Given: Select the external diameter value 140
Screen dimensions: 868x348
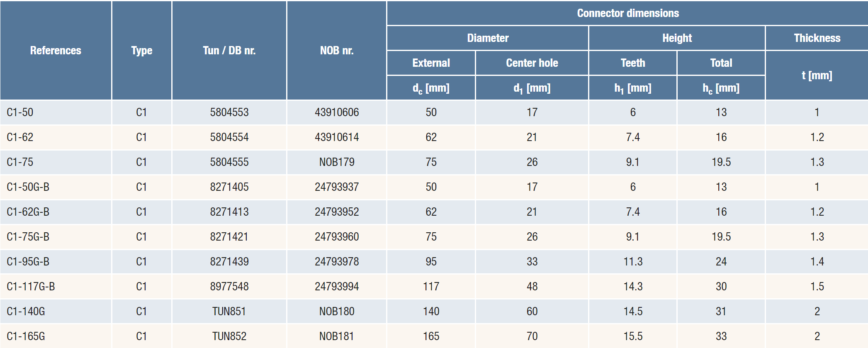Looking at the screenshot, I should click(431, 311).
